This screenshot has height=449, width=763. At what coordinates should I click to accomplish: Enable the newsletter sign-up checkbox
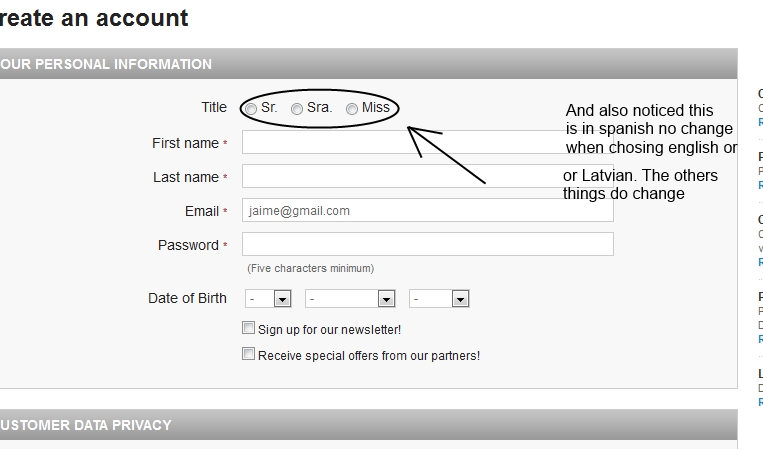click(x=249, y=328)
